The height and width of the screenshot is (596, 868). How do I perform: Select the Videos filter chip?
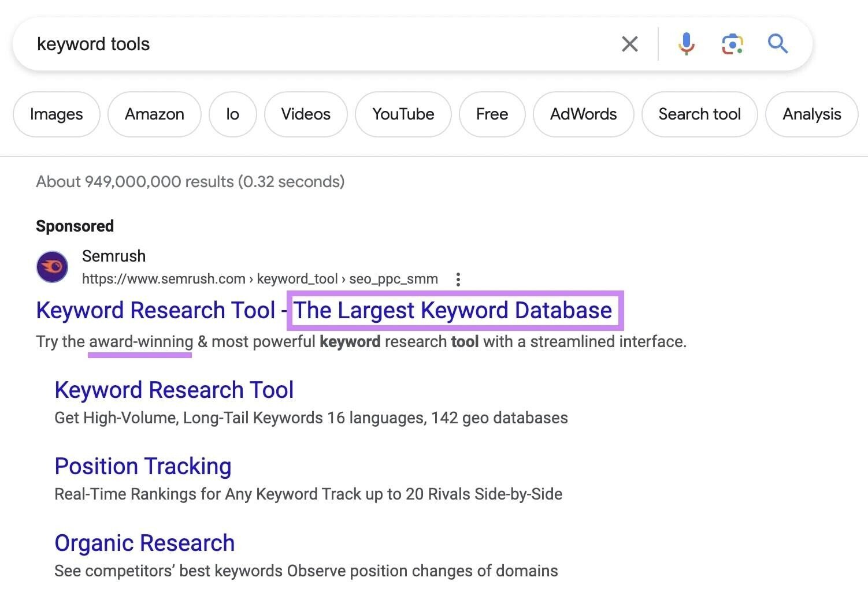(305, 114)
